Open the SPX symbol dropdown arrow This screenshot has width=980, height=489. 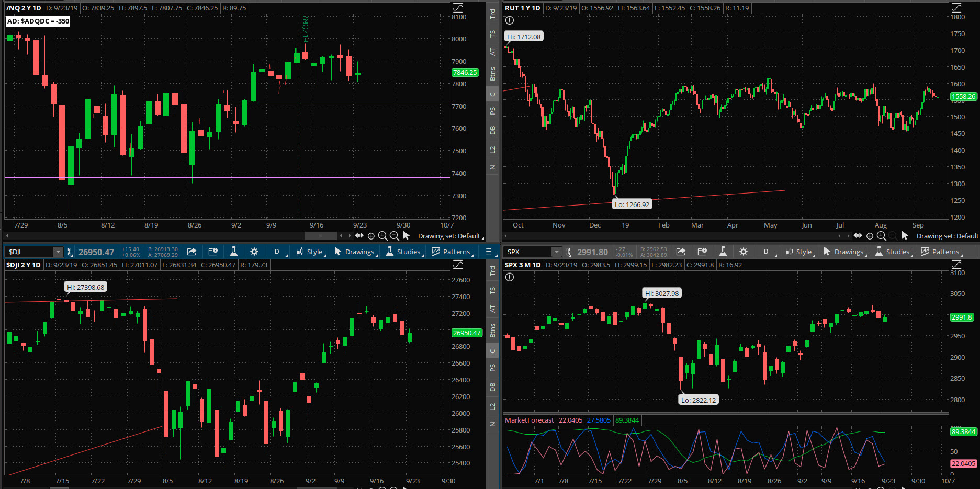(557, 252)
